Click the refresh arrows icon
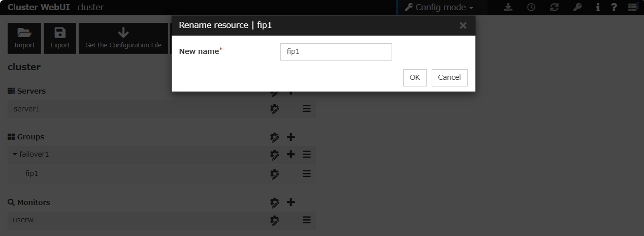 click(x=554, y=8)
